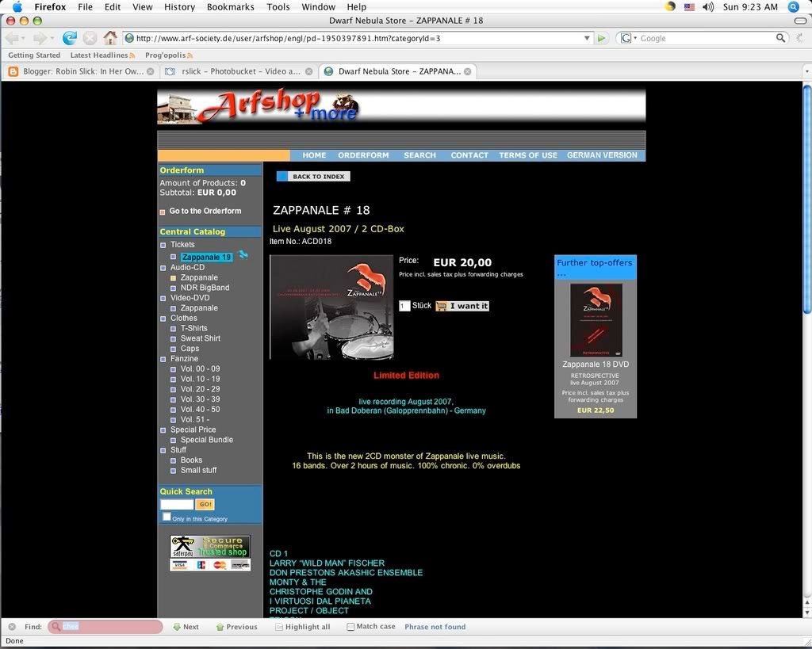
Task: Toggle the Only in this Category checkbox
Action: (x=167, y=517)
